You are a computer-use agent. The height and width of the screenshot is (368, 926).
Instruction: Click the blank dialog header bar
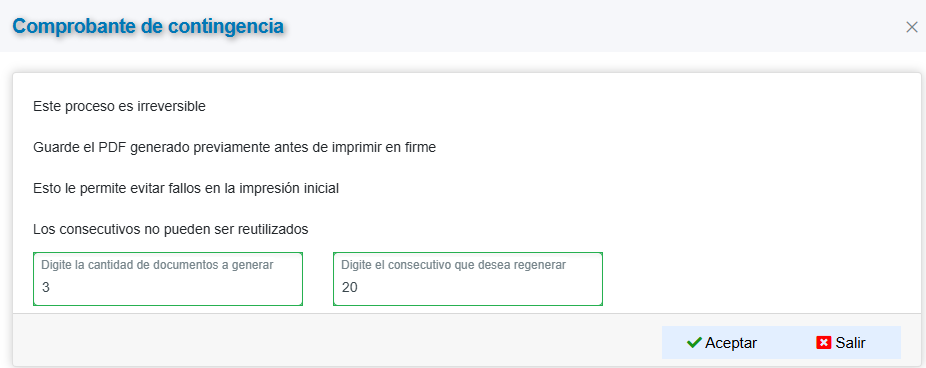[591, 27]
